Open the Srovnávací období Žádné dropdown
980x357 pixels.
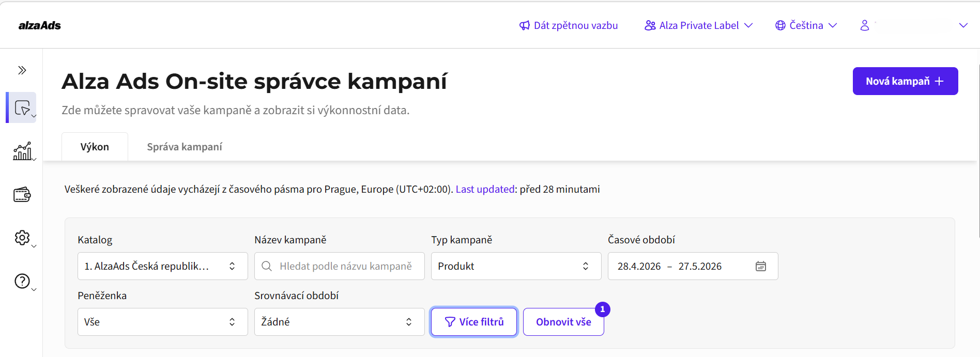click(340, 322)
